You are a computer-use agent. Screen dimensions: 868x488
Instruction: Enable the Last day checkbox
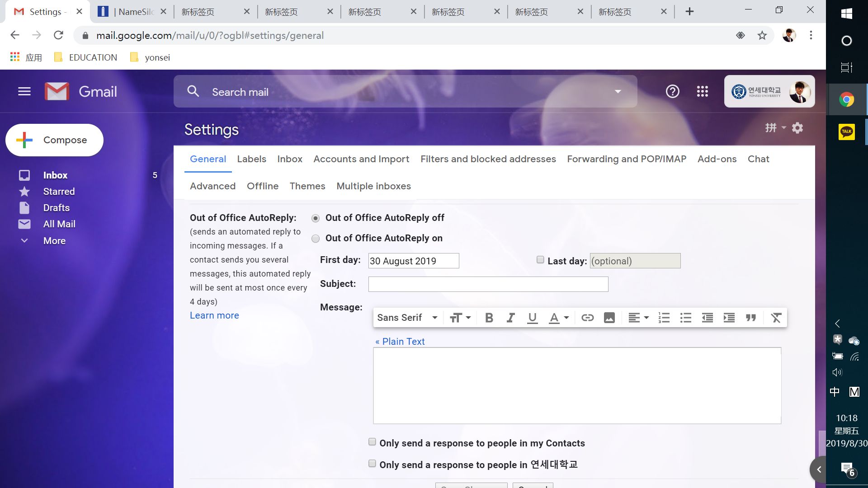pos(540,260)
